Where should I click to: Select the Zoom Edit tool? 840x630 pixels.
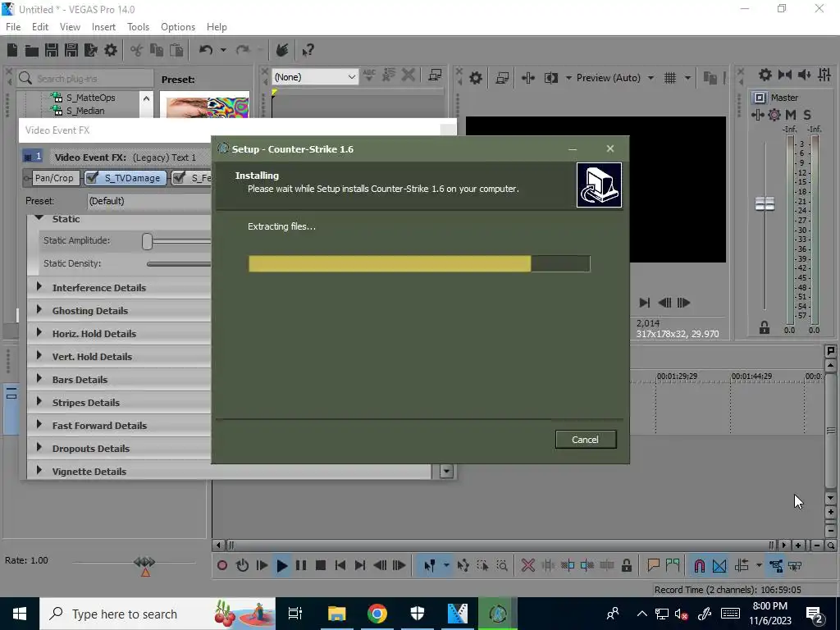coord(502,565)
